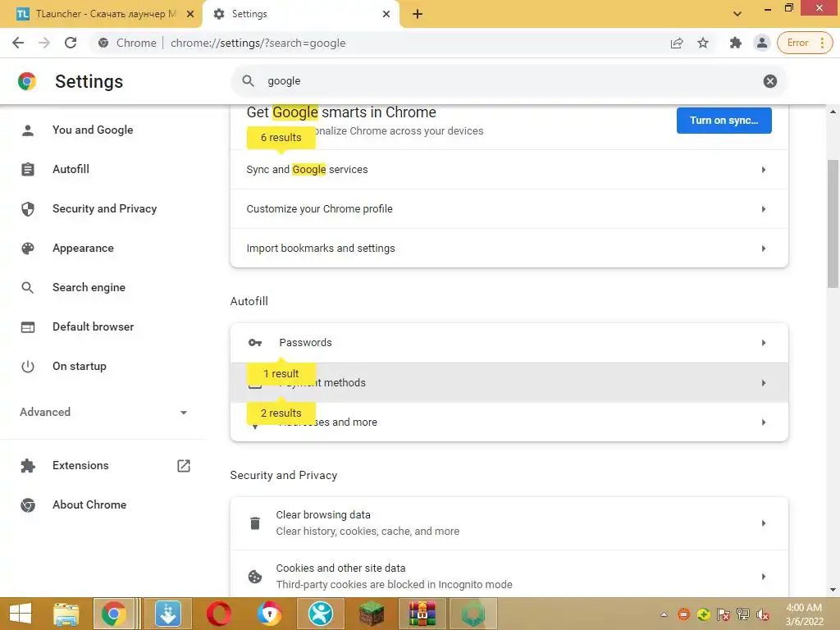Click the Error menu button
Image resolution: width=840 pixels, height=630 pixels.
806,43
